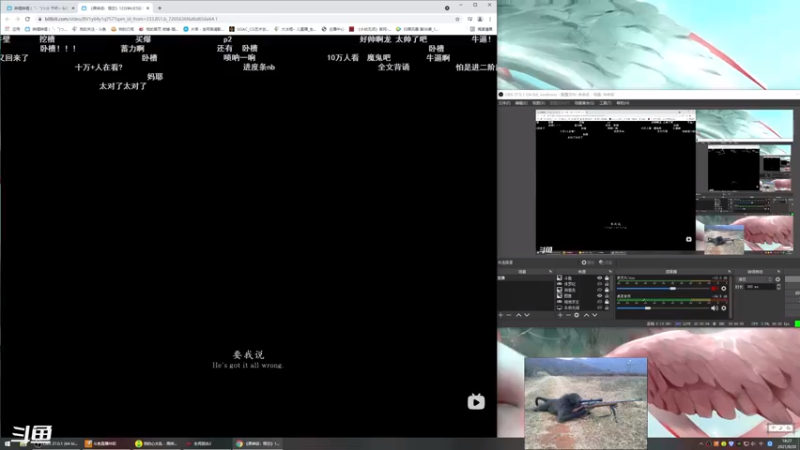Pop out the Scenes dock panel
800x450 pixels.
click(550, 271)
